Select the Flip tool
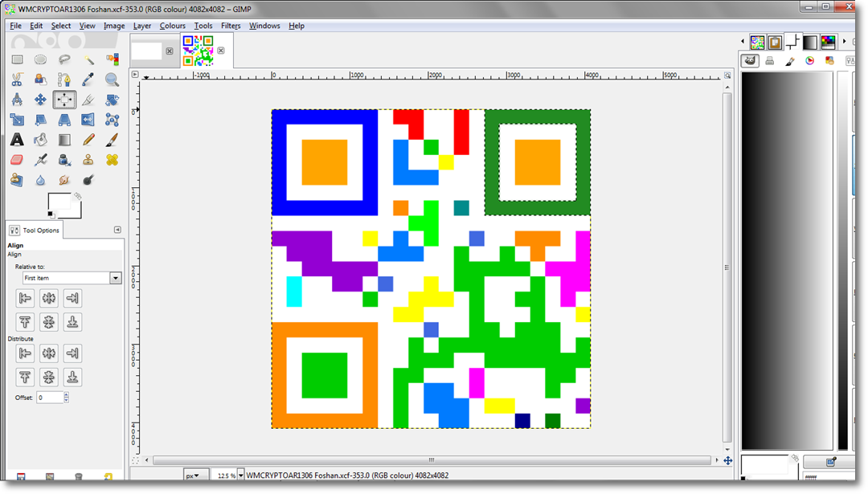The width and height of the screenshot is (868, 494). [88, 120]
